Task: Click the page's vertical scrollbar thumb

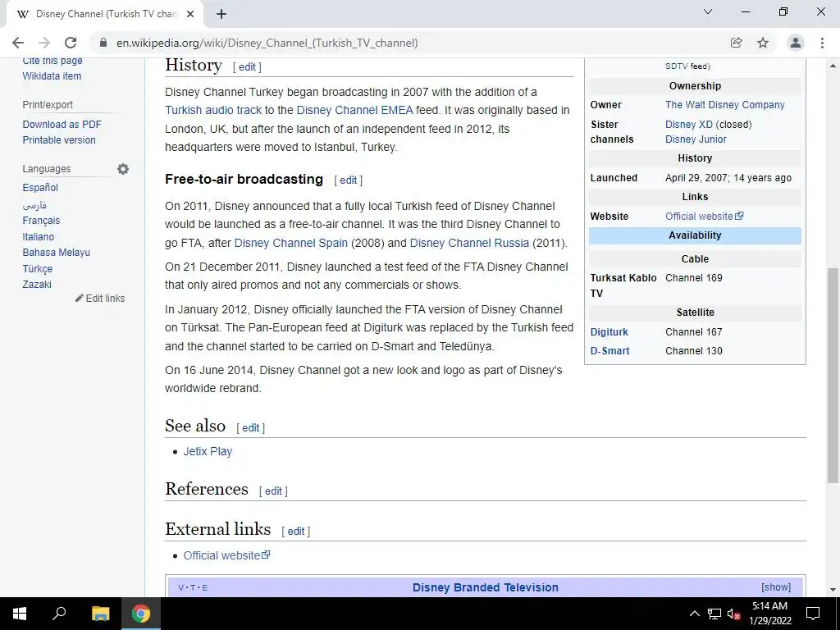Action: (x=833, y=375)
